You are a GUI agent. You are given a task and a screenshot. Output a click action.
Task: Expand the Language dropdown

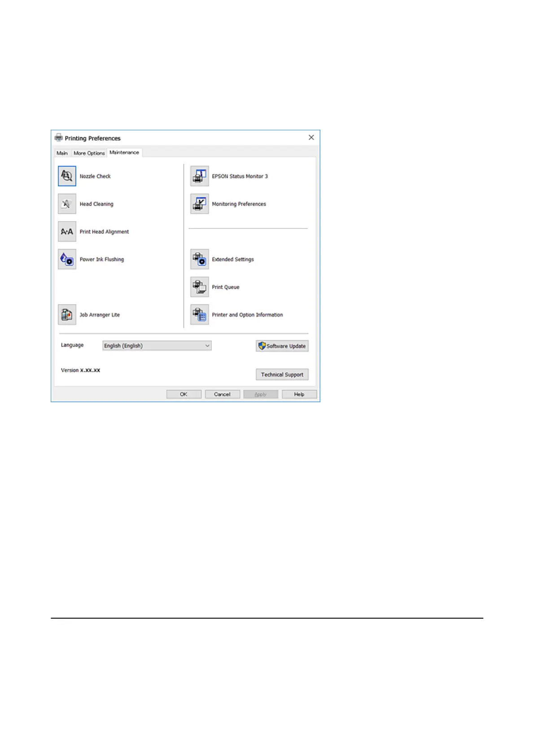(x=157, y=346)
